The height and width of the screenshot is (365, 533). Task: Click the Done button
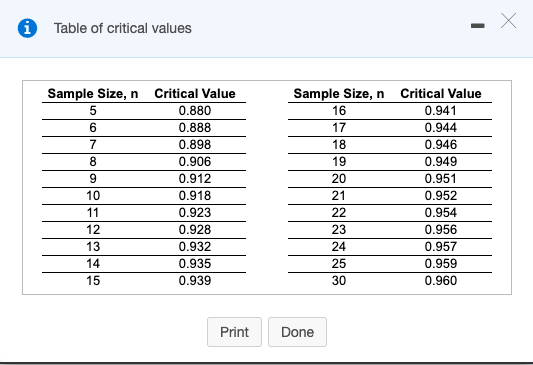297,332
